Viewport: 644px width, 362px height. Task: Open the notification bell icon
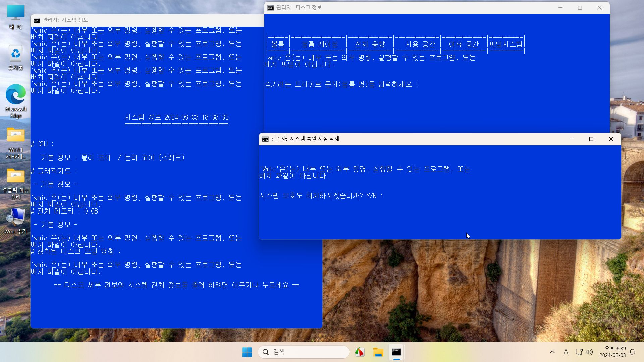tap(633, 352)
